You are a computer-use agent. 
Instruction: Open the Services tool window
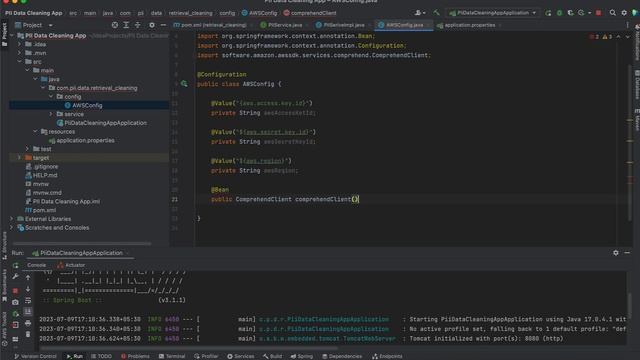point(241,356)
